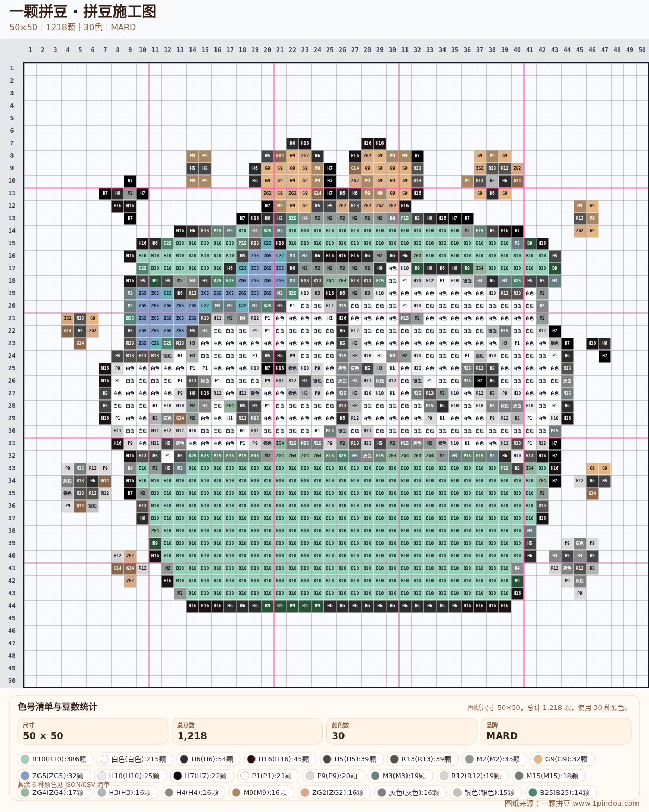
Task: Pick the ZG2 16颗 color chip
Action: click(334, 793)
